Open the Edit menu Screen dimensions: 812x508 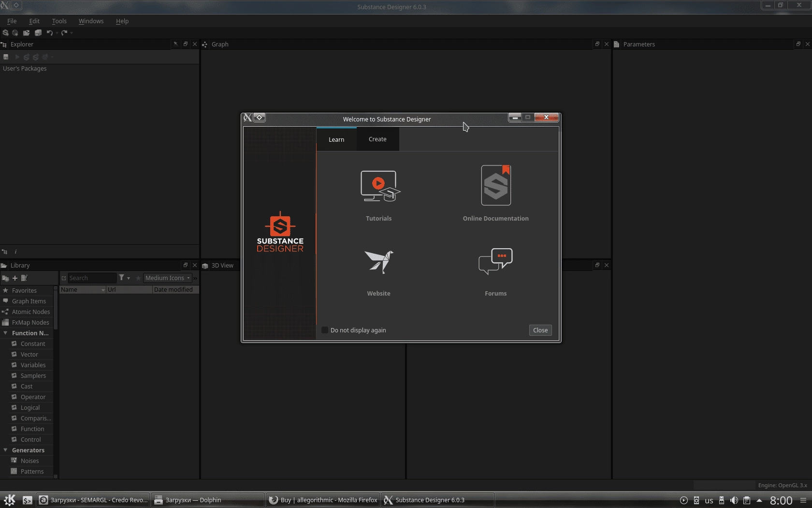(34, 21)
